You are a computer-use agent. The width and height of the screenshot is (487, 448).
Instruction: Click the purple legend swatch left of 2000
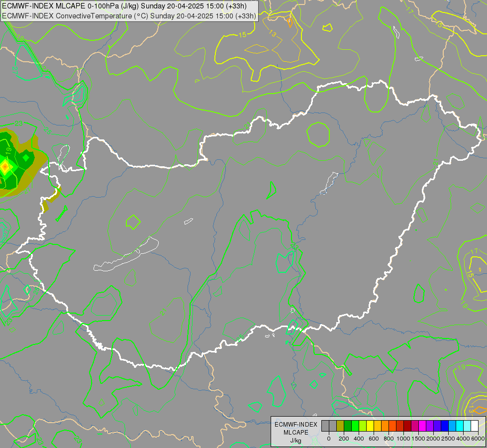click(430, 426)
